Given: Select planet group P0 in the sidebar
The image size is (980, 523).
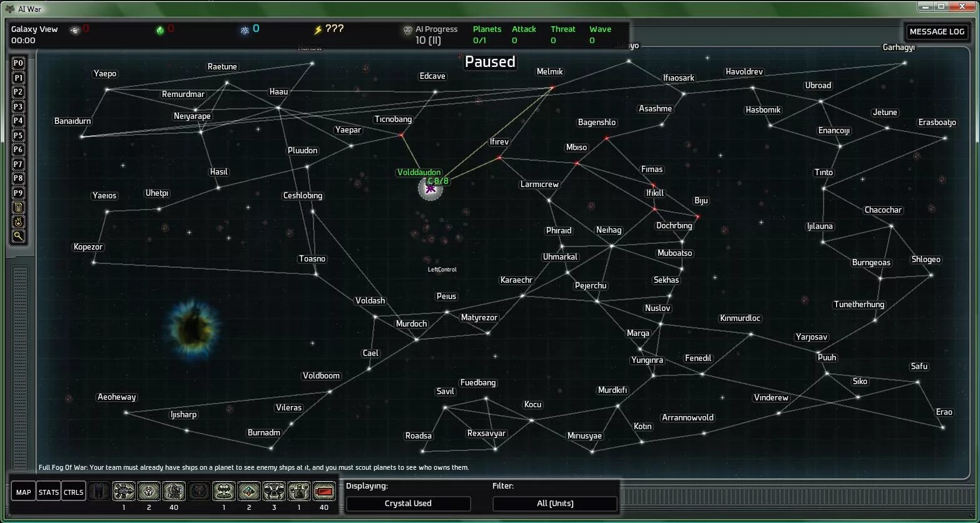Looking at the screenshot, I should click(x=18, y=63).
